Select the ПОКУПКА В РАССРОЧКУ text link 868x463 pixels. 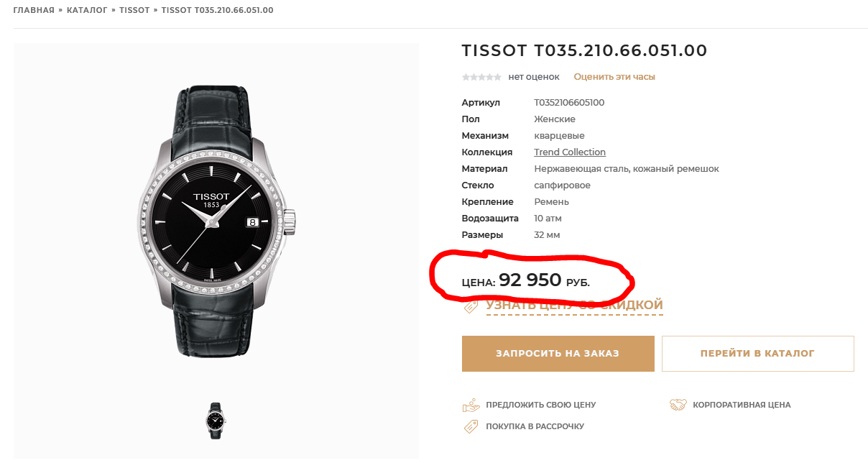click(x=535, y=426)
